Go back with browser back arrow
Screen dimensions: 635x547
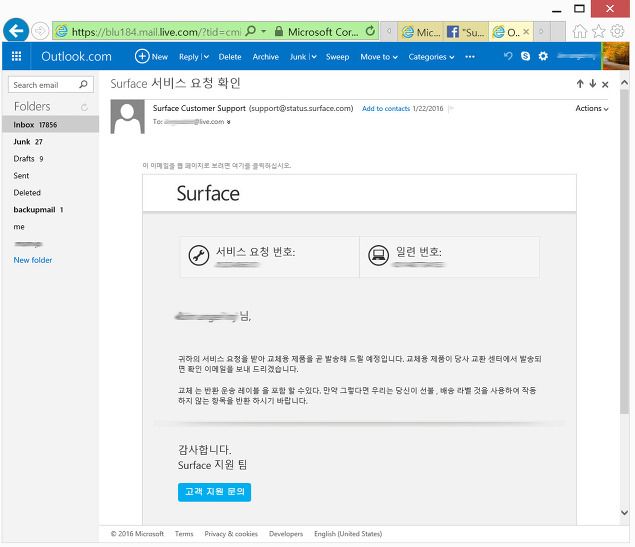click(x=16, y=31)
